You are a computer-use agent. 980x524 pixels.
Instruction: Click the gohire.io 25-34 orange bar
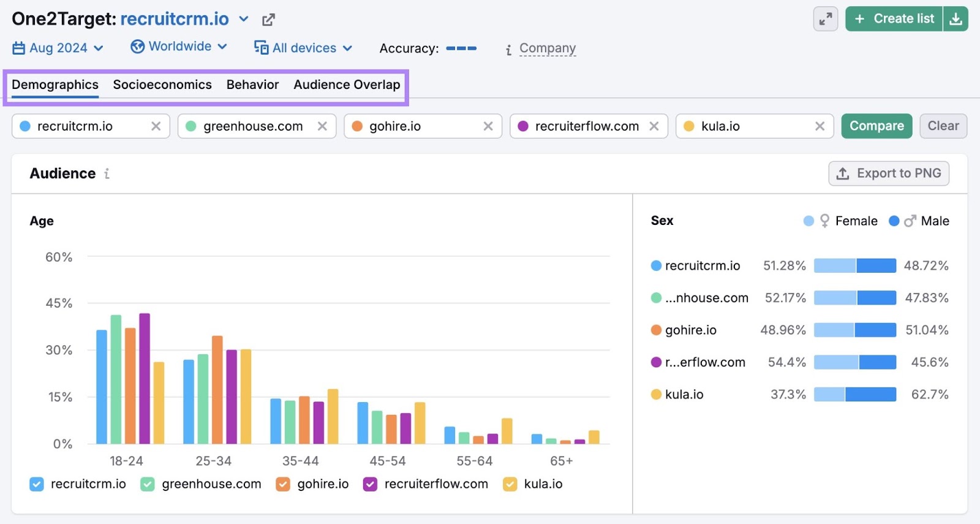point(217,390)
